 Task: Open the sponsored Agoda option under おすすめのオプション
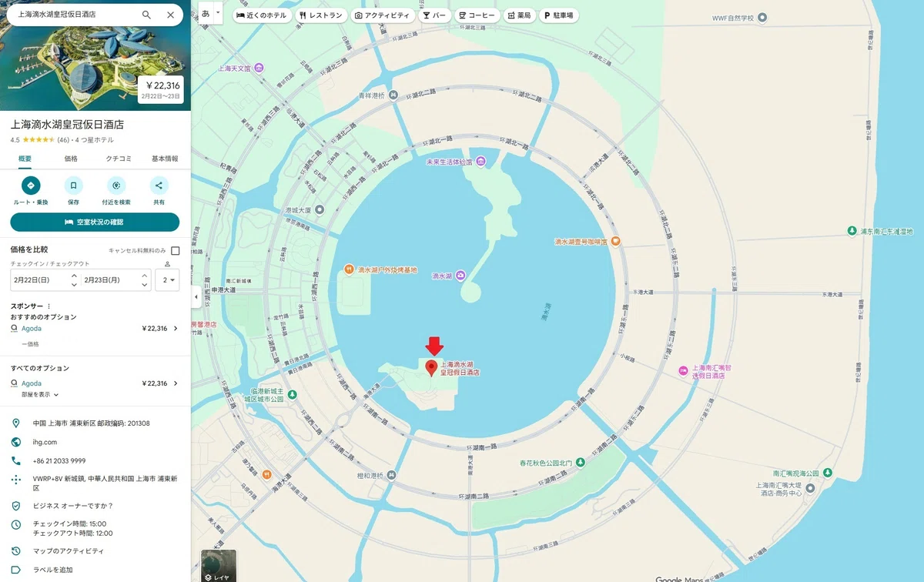tap(95, 329)
